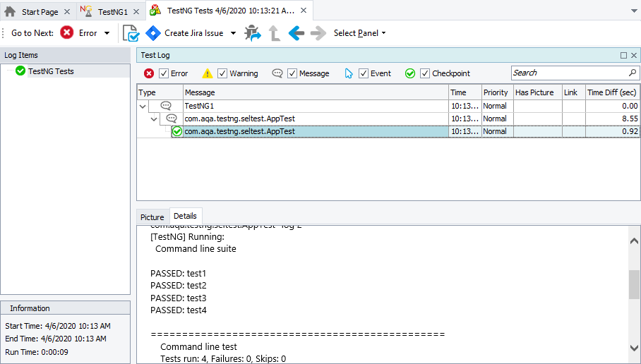Viewport: 641px width, 364px height.
Task: Open the Start Page tab
Action: click(x=40, y=12)
